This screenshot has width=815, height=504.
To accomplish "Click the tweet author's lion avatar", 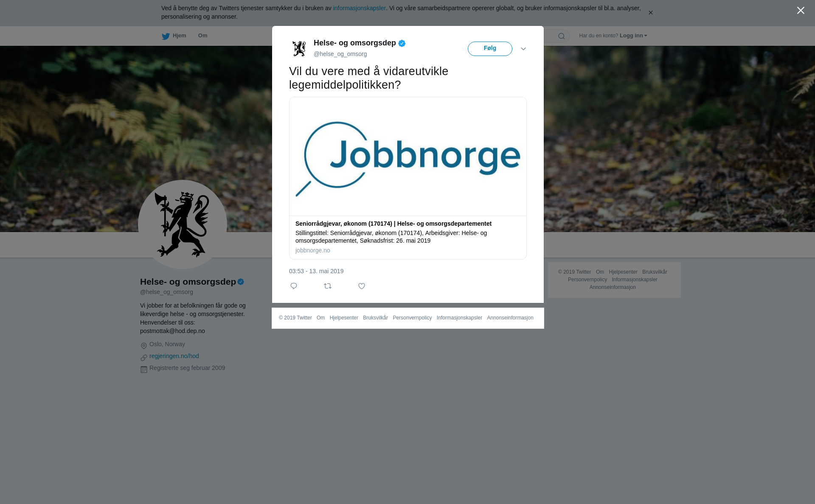I will click(x=299, y=48).
